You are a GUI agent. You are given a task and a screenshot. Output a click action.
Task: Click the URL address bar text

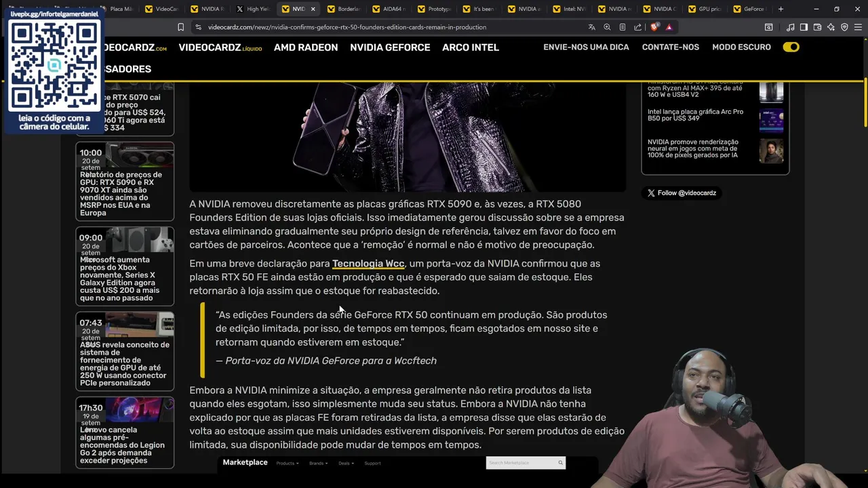[x=347, y=27]
